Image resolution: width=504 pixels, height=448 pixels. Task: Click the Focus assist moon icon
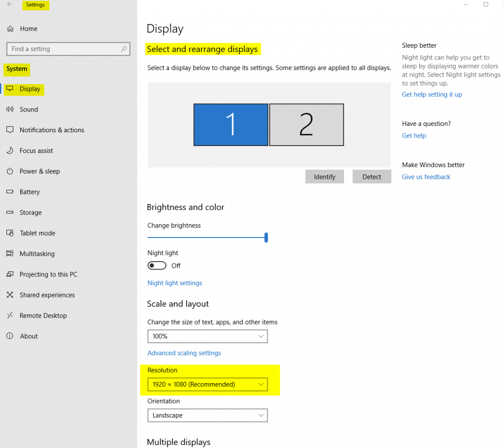(x=10, y=151)
